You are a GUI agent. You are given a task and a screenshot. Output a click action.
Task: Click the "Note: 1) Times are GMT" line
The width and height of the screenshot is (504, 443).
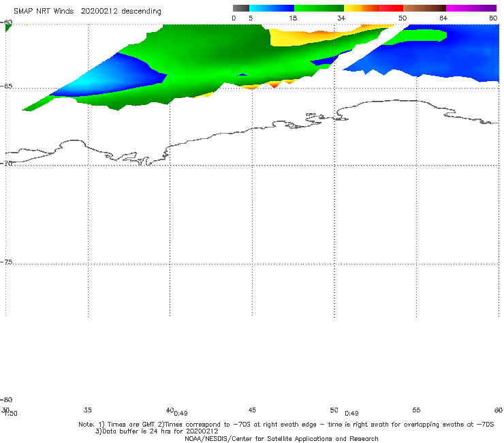click(286, 425)
